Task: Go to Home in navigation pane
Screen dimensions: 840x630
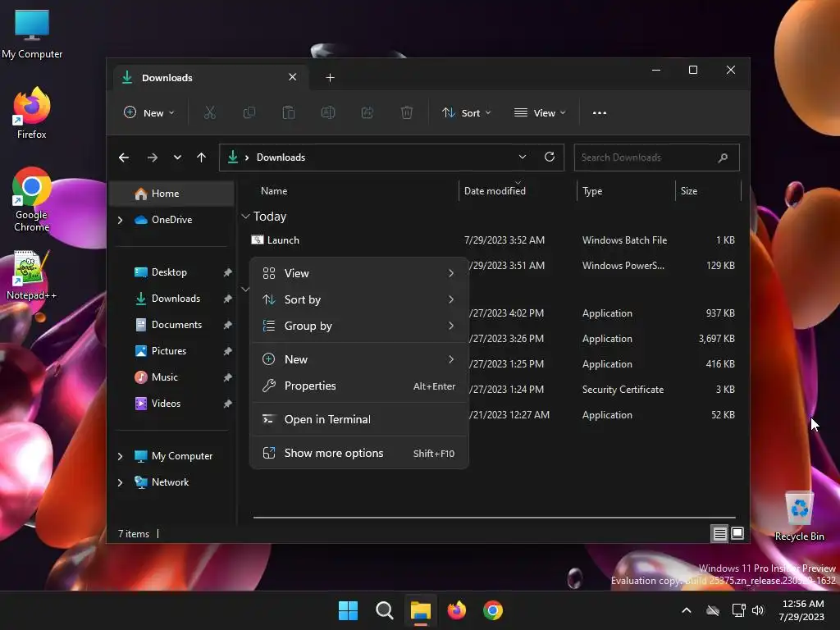Action: click(171, 194)
